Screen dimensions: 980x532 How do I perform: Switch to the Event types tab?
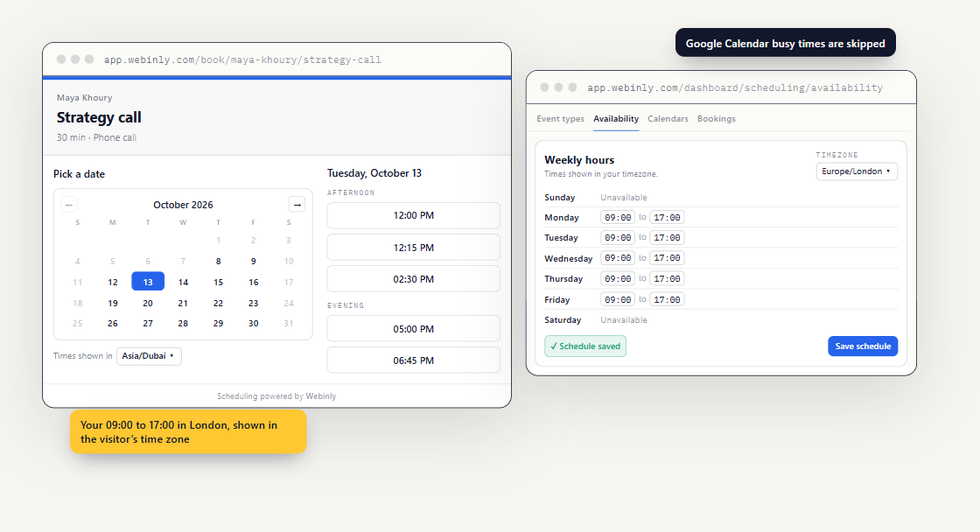point(561,119)
